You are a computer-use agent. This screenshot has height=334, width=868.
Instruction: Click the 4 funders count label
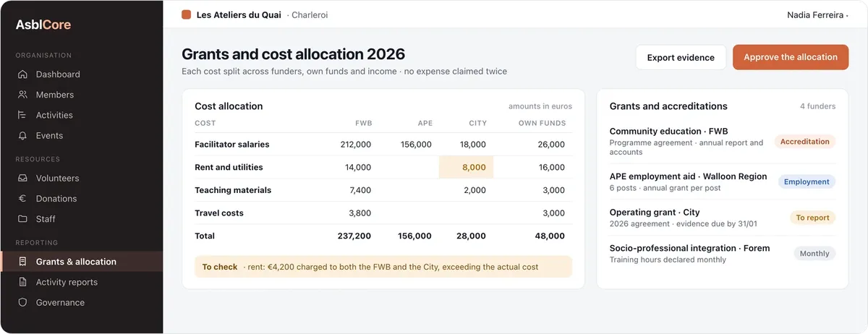(817, 106)
